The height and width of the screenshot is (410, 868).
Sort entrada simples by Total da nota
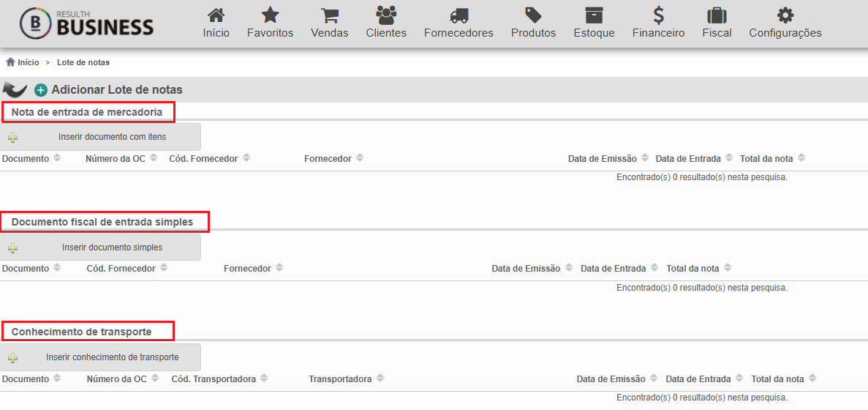point(698,268)
